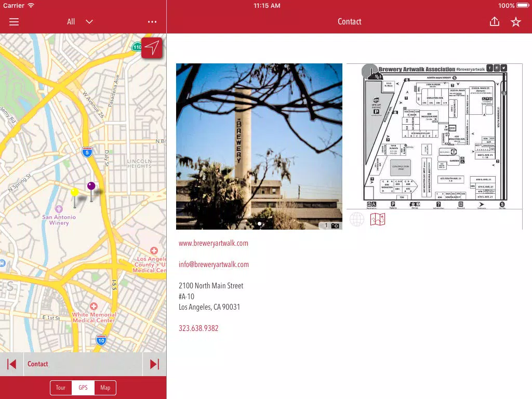The height and width of the screenshot is (399, 532).
Task: Open the Brewery Artwalk Association map image
Action: (x=434, y=137)
